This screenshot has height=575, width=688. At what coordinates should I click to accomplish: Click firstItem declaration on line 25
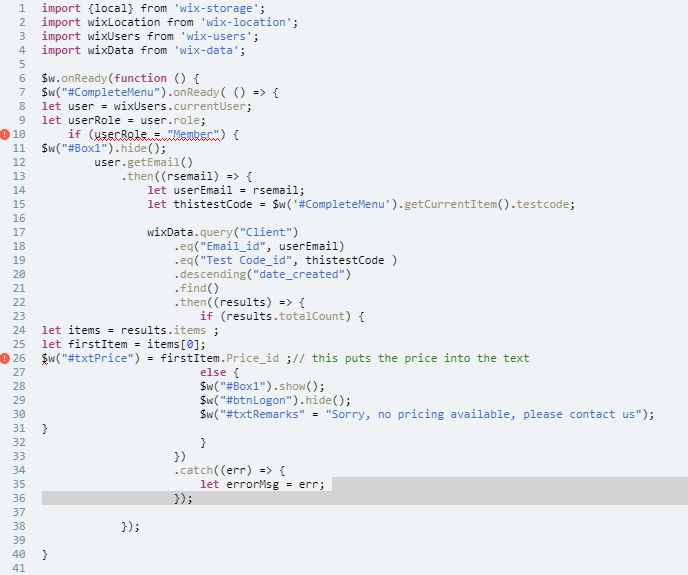pyautogui.click(x=97, y=345)
